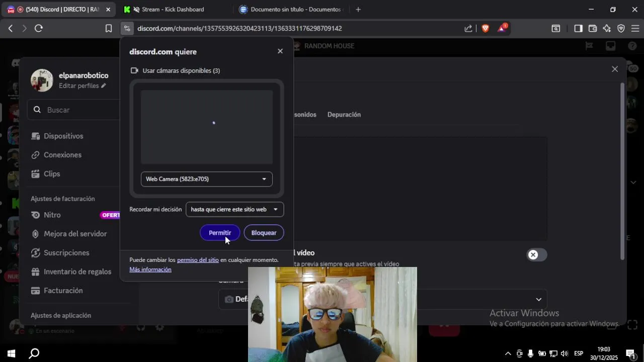Click the elpanarobotico profile avatar
This screenshot has width=644, height=362.
[x=42, y=80]
